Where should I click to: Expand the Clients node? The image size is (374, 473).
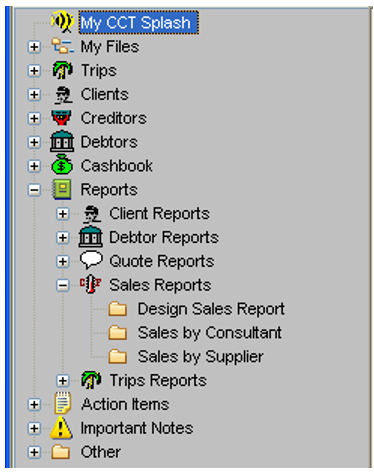point(34,95)
